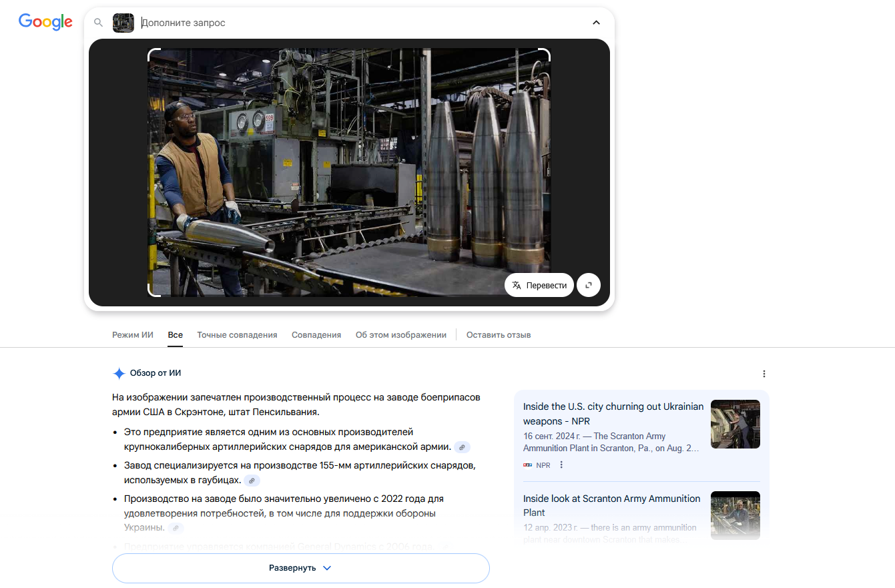Click the bullet text starting "Завод специализируется"
895x588 pixels.
(x=300, y=473)
